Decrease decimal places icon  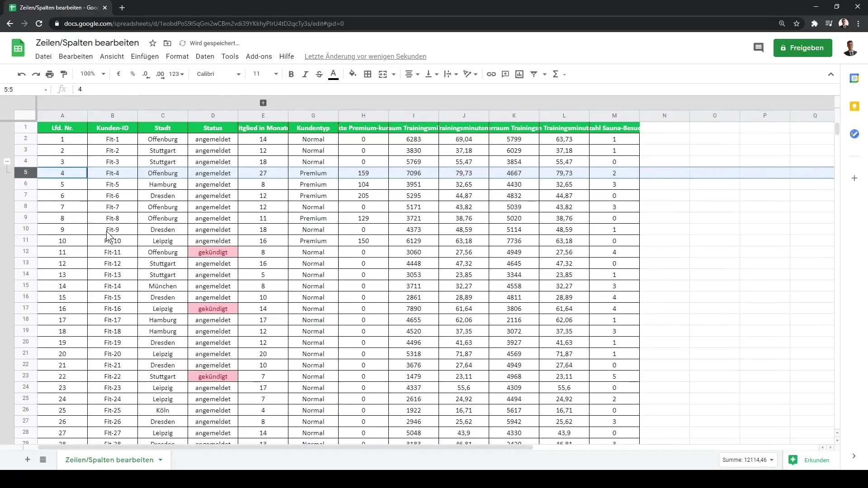(146, 74)
